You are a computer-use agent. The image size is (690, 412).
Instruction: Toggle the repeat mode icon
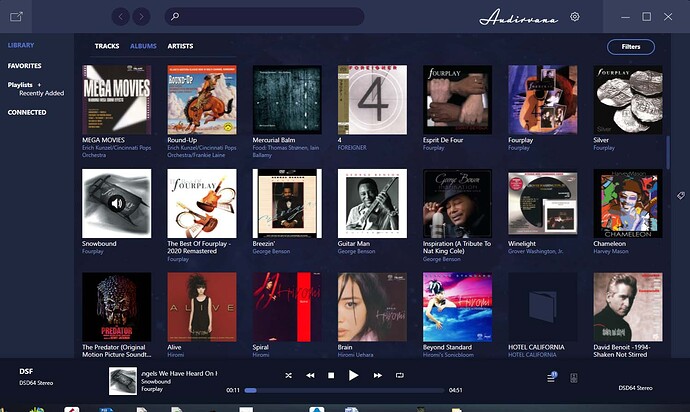click(400, 375)
